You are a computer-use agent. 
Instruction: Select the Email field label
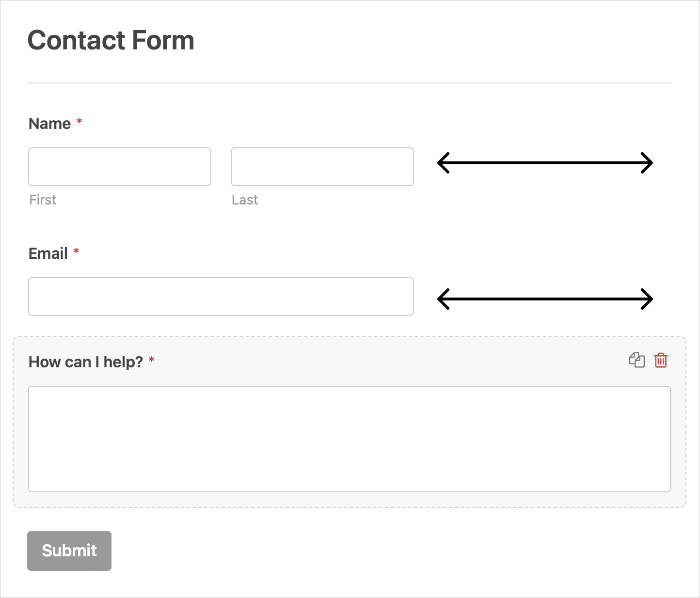tap(48, 253)
